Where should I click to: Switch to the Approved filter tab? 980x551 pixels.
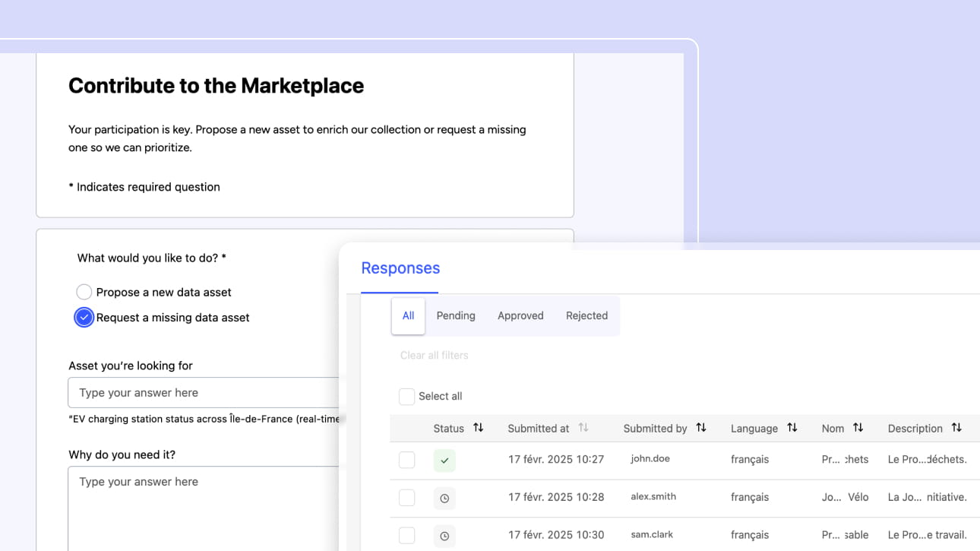(x=520, y=315)
